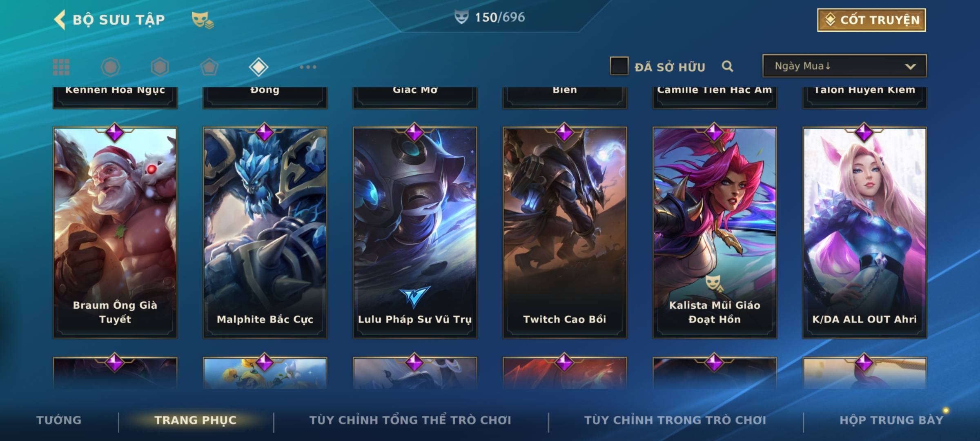Image resolution: width=980 pixels, height=441 pixels.
Task: Select the hexagon rarity filter icon
Action: click(160, 67)
